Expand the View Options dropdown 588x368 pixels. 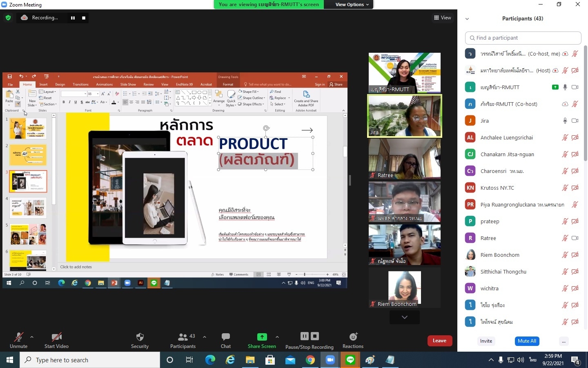click(352, 4)
